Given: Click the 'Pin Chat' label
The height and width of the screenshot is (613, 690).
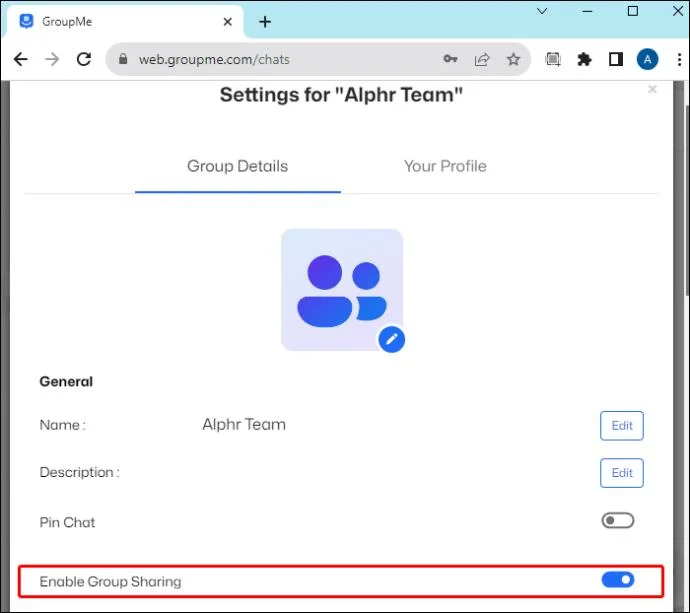Looking at the screenshot, I should [x=67, y=522].
